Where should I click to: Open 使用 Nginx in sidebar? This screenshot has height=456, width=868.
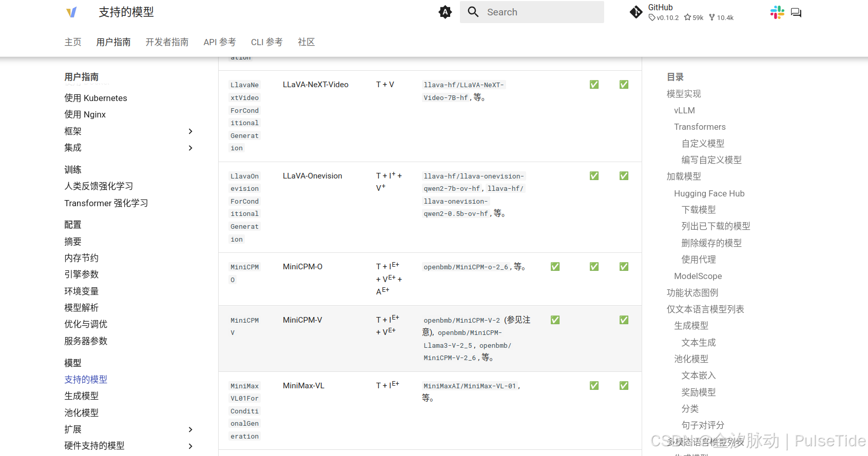(85, 114)
